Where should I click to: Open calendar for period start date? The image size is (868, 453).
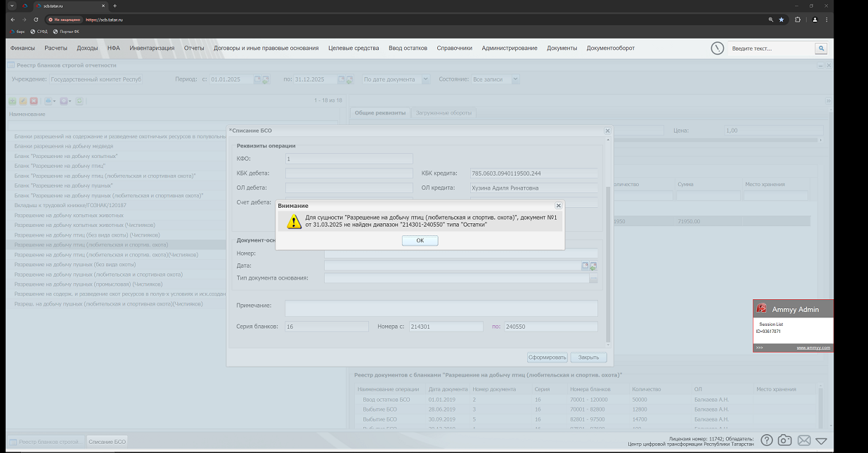click(x=257, y=79)
